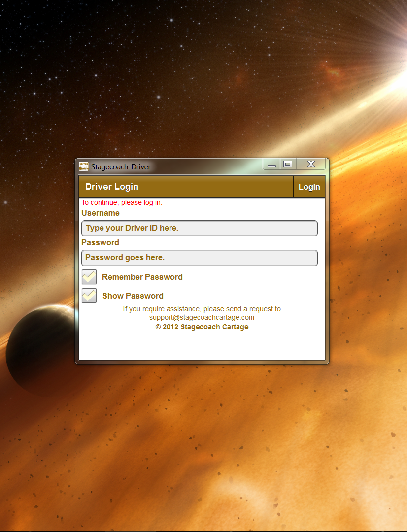
Task: Click the Password label above the field
Action: point(100,242)
